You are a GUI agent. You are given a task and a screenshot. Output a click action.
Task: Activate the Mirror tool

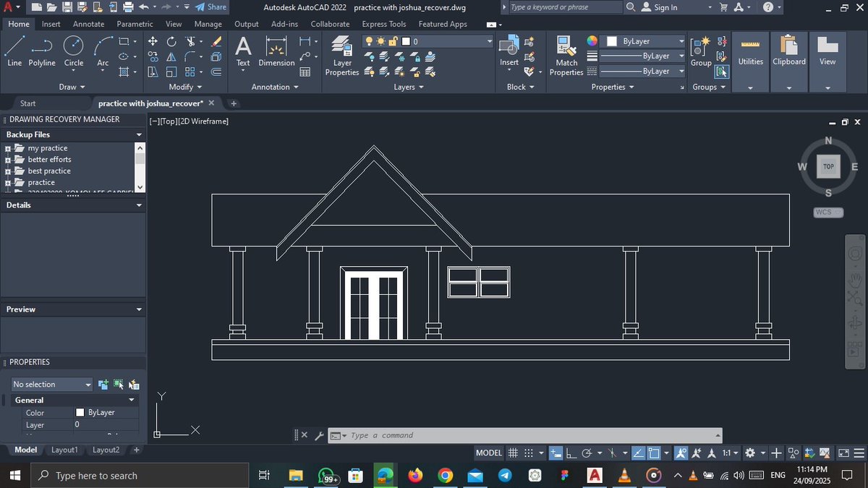(x=171, y=56)
